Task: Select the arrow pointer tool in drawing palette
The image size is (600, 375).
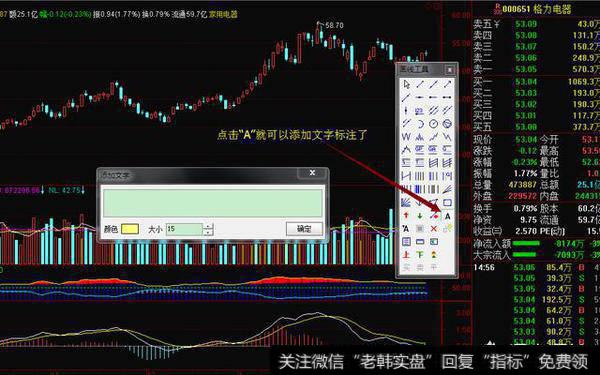Action: [406, 84]
